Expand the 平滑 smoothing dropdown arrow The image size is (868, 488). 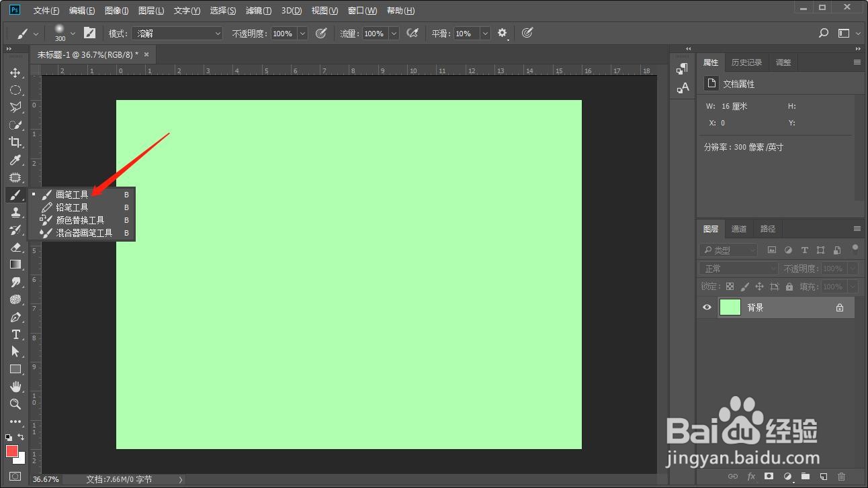click(x=484, y=33)
